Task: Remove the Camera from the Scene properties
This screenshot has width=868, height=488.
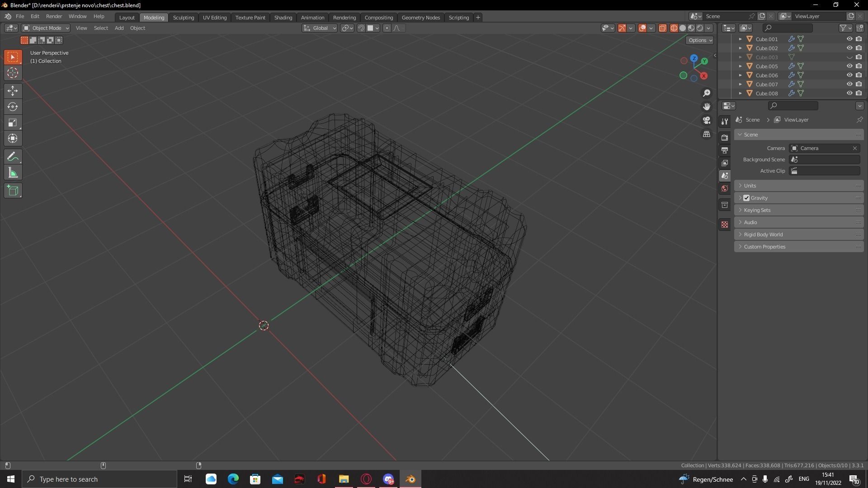Action: pyautogui.click(x=854, y=148)
